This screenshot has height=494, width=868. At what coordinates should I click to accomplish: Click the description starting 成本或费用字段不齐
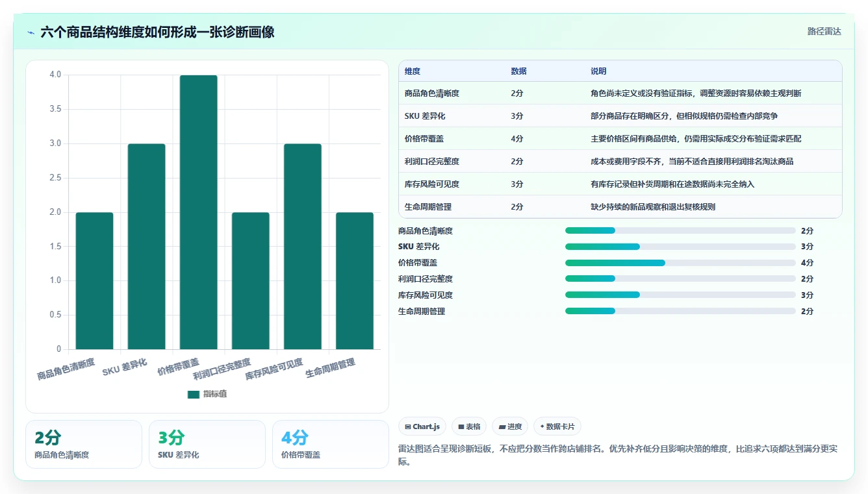(x=692, y=161)
